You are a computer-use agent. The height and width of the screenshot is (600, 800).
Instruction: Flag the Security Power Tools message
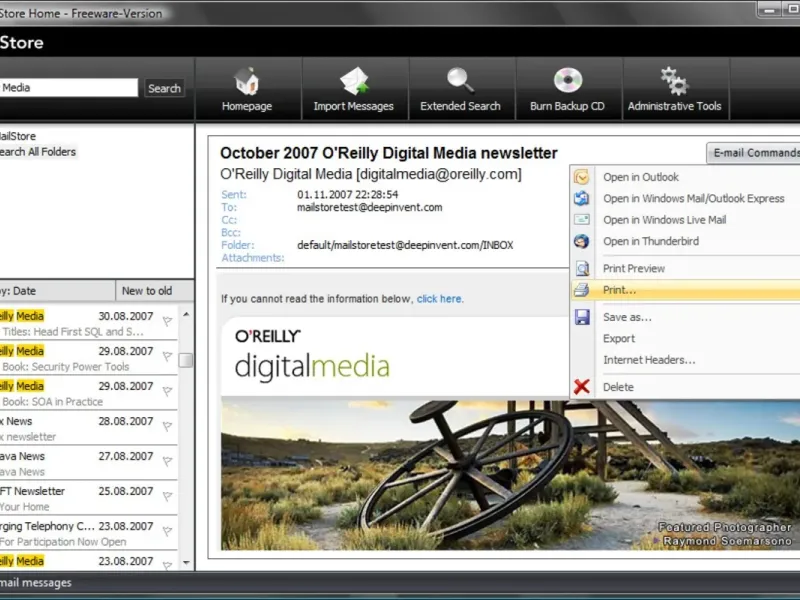[x=167, y=356]
